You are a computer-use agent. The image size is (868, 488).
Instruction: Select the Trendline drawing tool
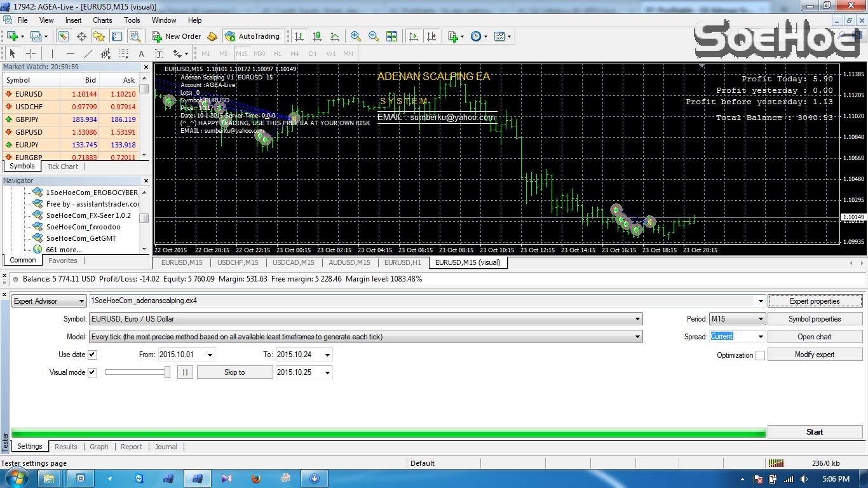pos(88,54)
